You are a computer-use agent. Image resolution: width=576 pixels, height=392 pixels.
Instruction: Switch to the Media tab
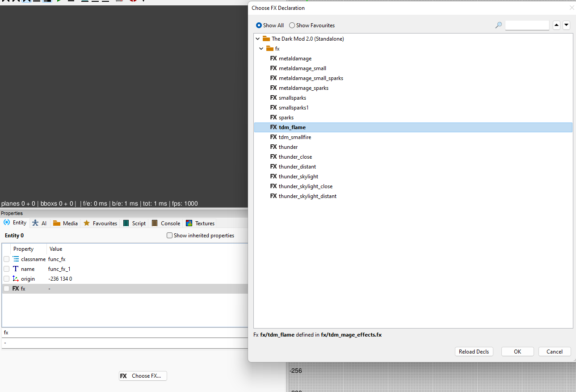[65, 223]
